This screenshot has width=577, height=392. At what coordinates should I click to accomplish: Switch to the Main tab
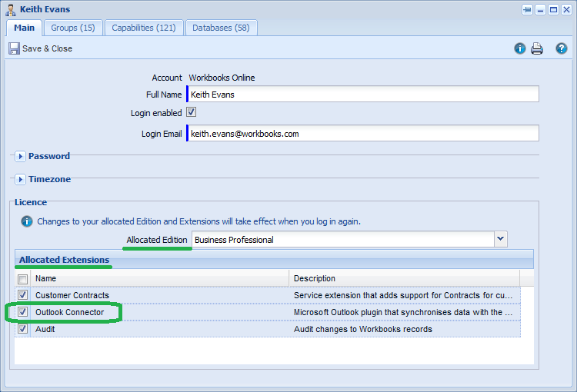click(x=25, y=28)
